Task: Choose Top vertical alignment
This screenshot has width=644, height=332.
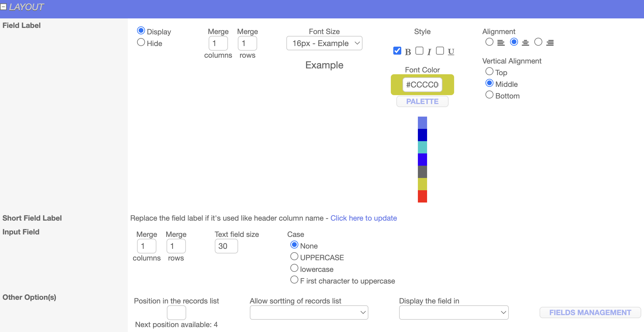Action: (x=489, y=71)
